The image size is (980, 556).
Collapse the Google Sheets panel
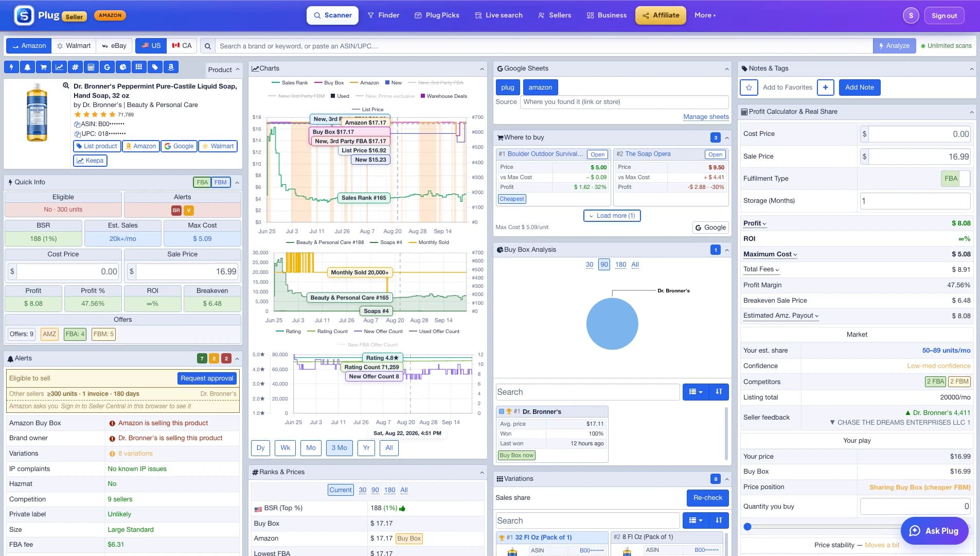click(726, 69)
